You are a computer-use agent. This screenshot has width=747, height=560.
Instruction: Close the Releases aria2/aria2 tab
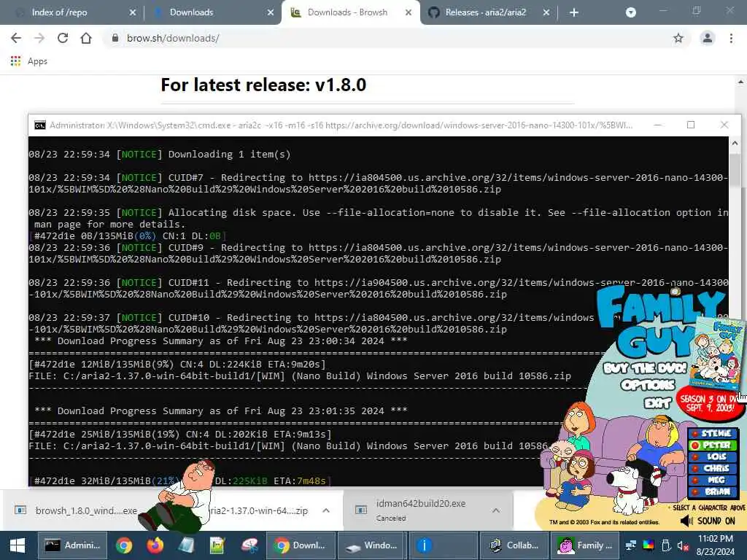click(x=546, y=12)
